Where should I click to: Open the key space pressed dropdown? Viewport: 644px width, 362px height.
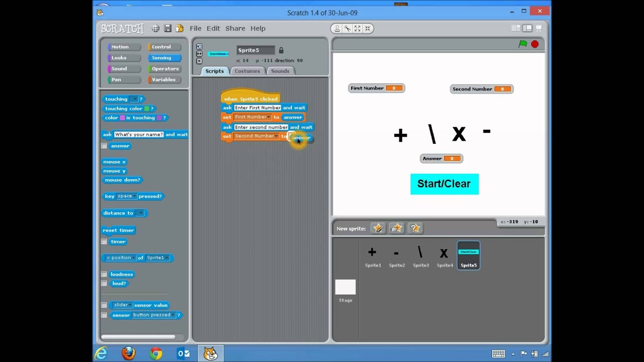click(x=126, y=196)
